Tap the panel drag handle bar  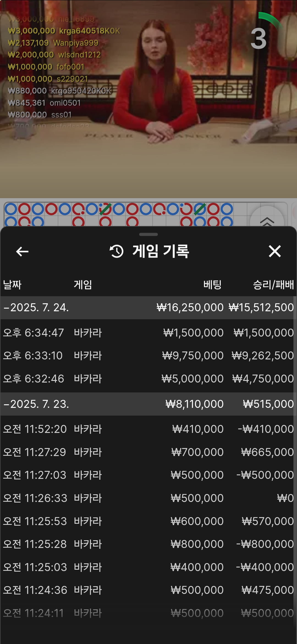click(x=148, y=234)
